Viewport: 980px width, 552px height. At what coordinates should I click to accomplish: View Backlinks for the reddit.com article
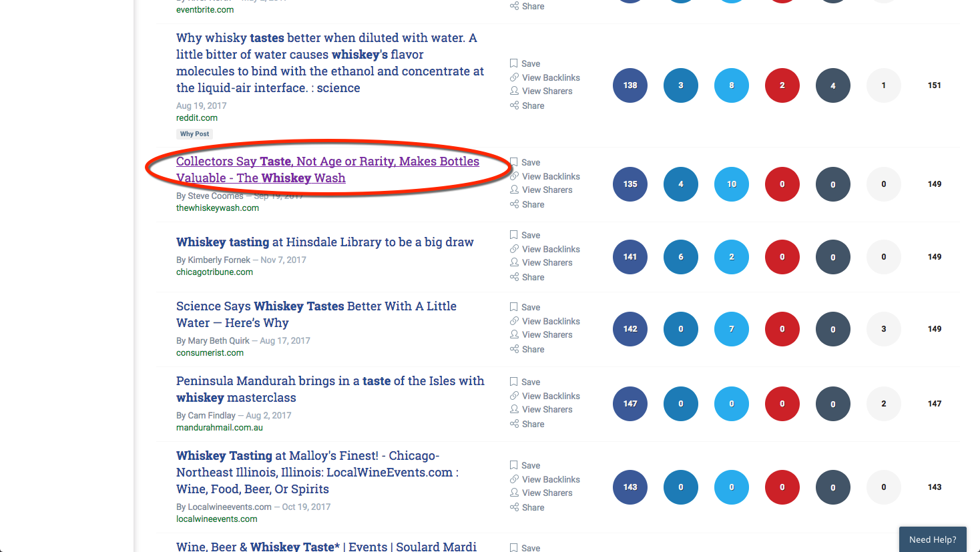tap(545, 77)
